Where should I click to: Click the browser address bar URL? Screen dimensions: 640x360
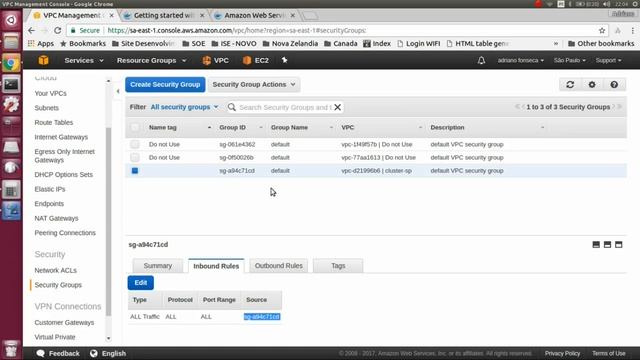(237, 31)
